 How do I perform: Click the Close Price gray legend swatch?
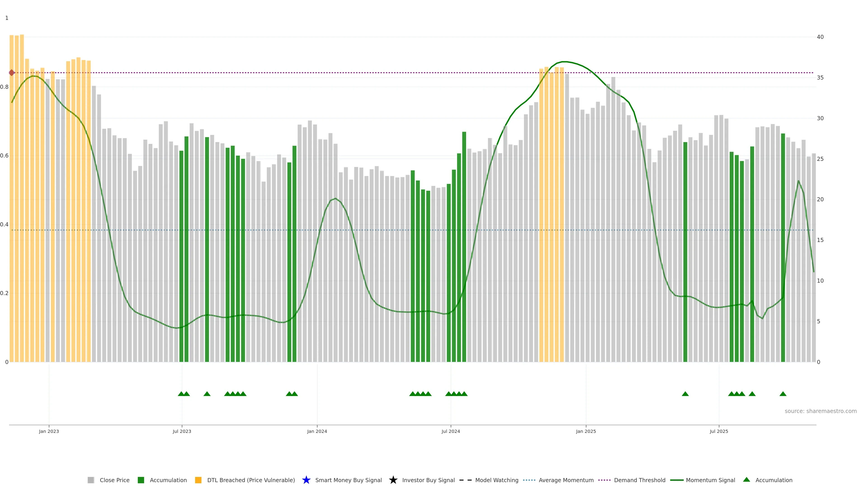91,480
